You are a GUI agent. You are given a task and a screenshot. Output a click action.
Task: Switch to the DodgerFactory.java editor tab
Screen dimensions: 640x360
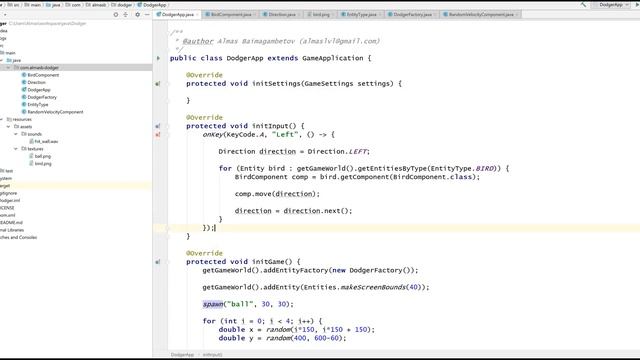[x=412, y=14]
